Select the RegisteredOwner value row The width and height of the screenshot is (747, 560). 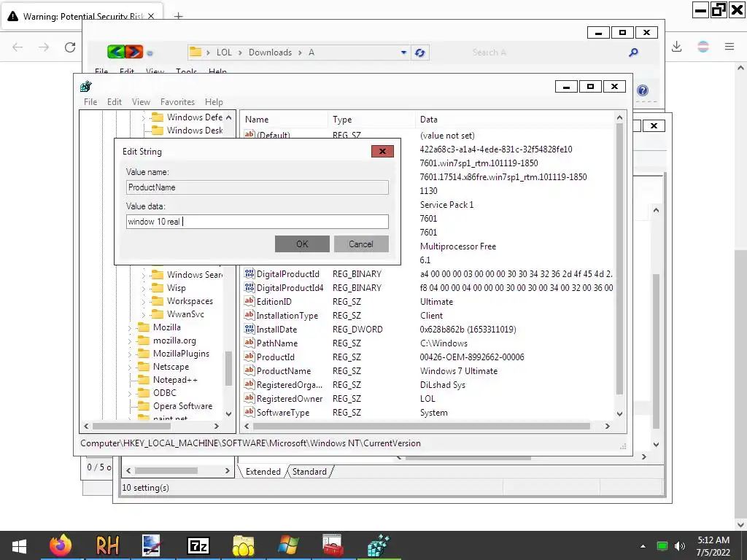click(427, 399)
